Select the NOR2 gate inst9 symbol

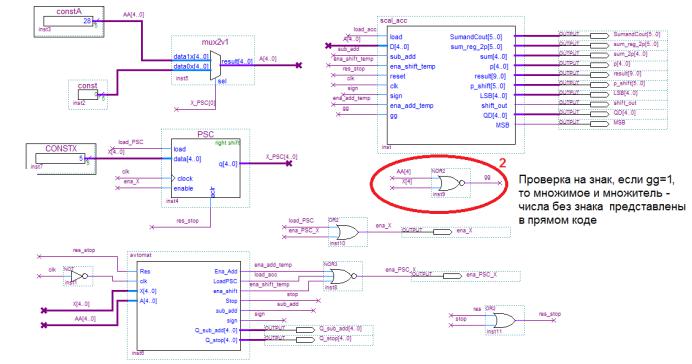pos(450,182)
